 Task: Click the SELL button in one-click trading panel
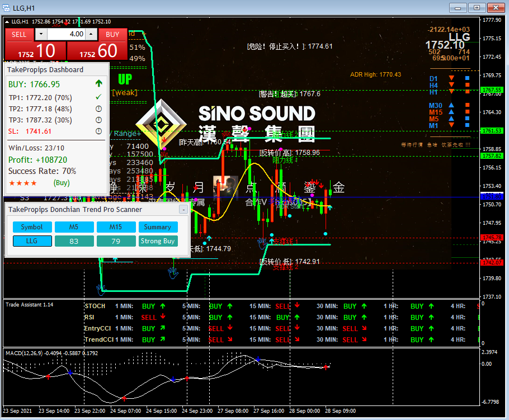(x=19, y=35)
